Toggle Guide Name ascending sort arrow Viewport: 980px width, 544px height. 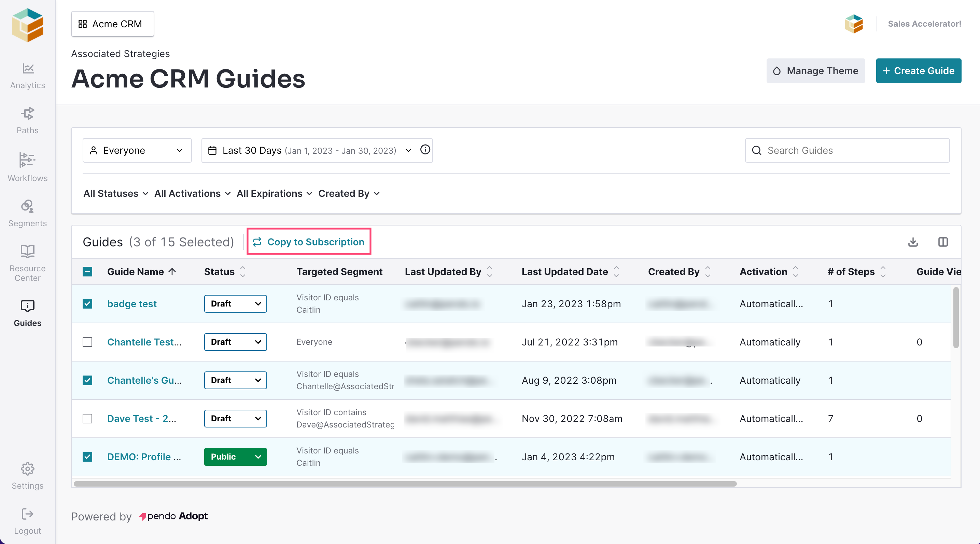pos(172,272)
